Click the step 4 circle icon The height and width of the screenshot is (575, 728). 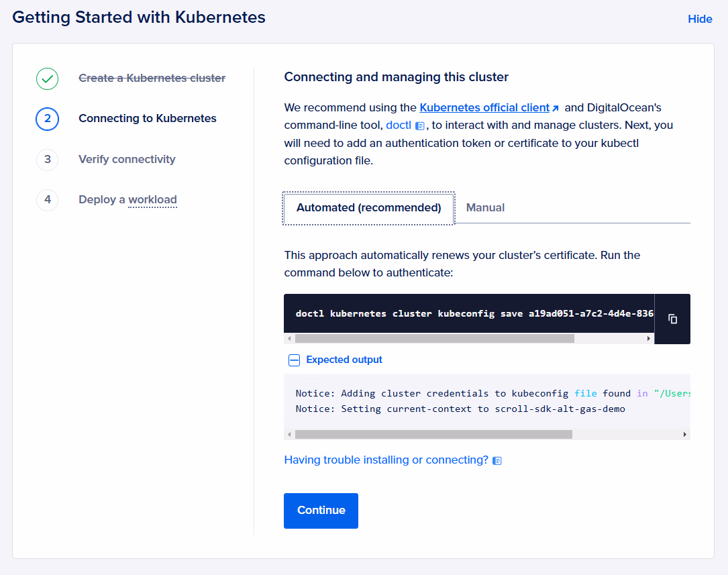pos(48,200)
